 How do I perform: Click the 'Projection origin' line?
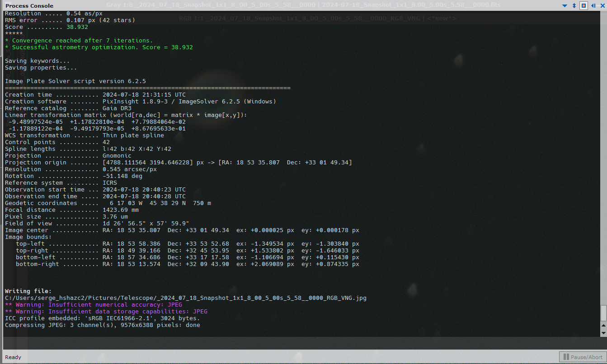pyautogui.click(x=179, y=163)
